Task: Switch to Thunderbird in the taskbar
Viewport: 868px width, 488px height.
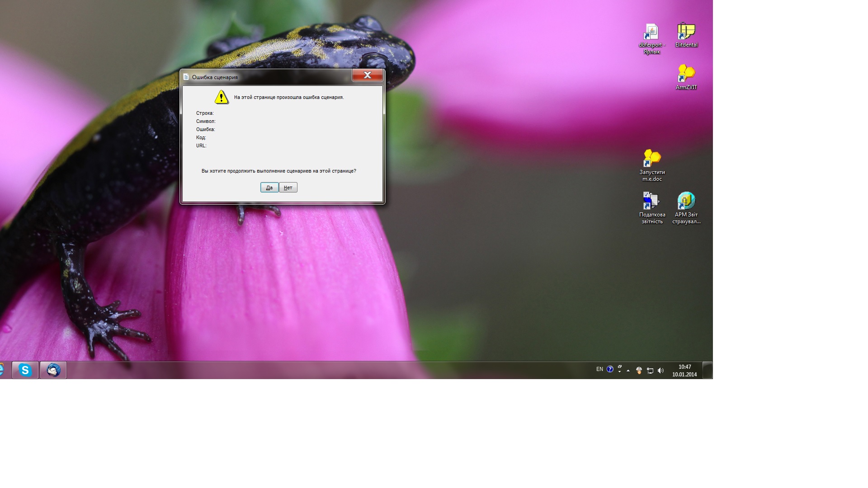Action: tap(53, 370)
